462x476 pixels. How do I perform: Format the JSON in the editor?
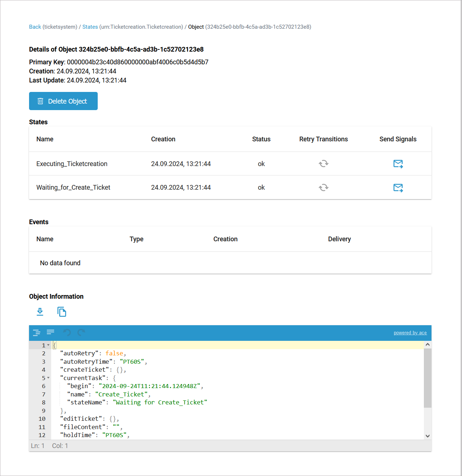pyautogui.click(x=37, y=332)
